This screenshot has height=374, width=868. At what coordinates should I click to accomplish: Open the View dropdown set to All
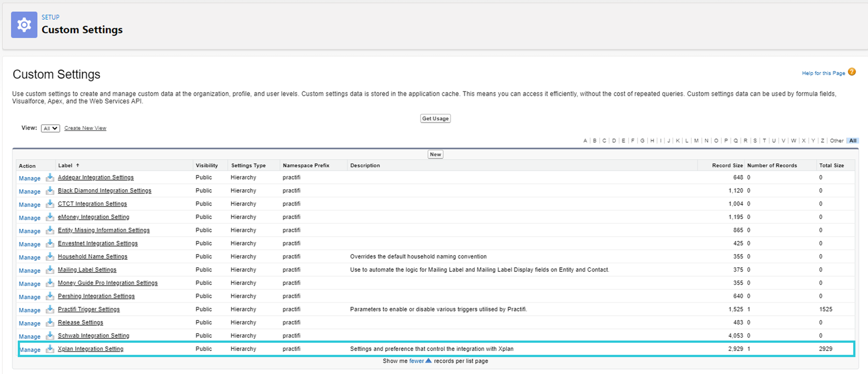pos(50,128)
